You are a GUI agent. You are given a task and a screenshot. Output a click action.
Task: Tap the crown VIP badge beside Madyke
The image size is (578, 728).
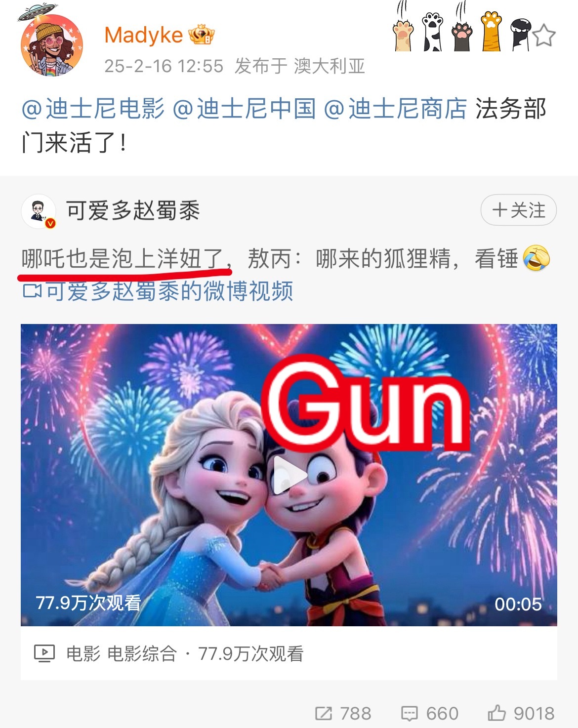click(x=202, y=35)
